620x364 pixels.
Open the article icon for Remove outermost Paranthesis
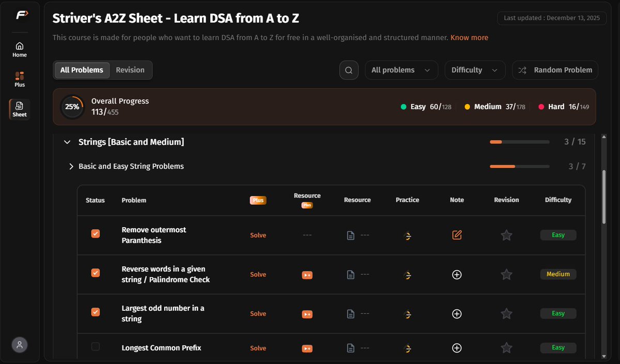(350, 234)
